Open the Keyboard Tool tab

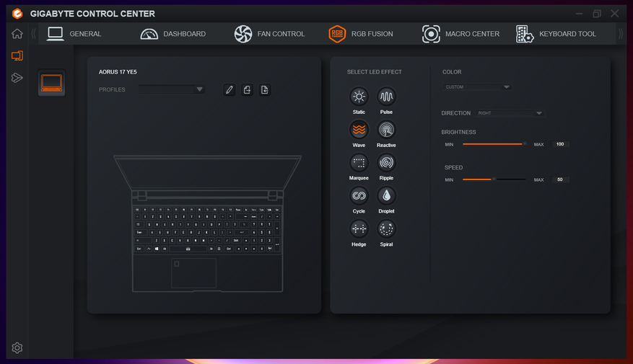556,34
